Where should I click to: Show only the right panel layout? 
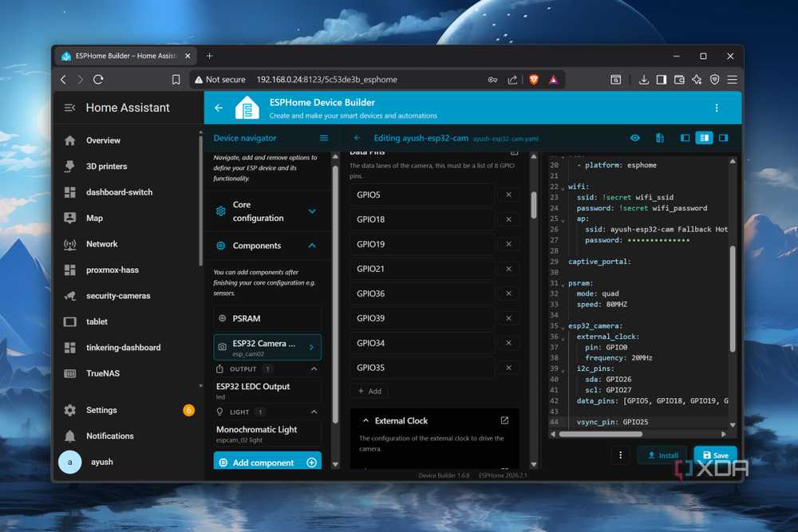point(723,138)
